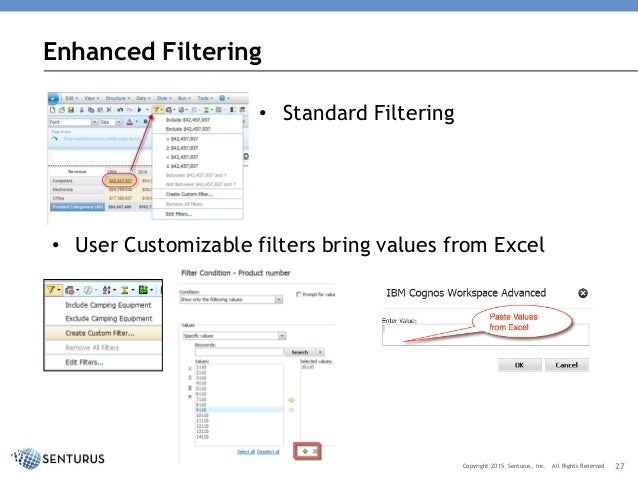The height and width of the screenshot is (479, 638).
Task: Click the red font color A icon
Action: click(x=129, y=122)
